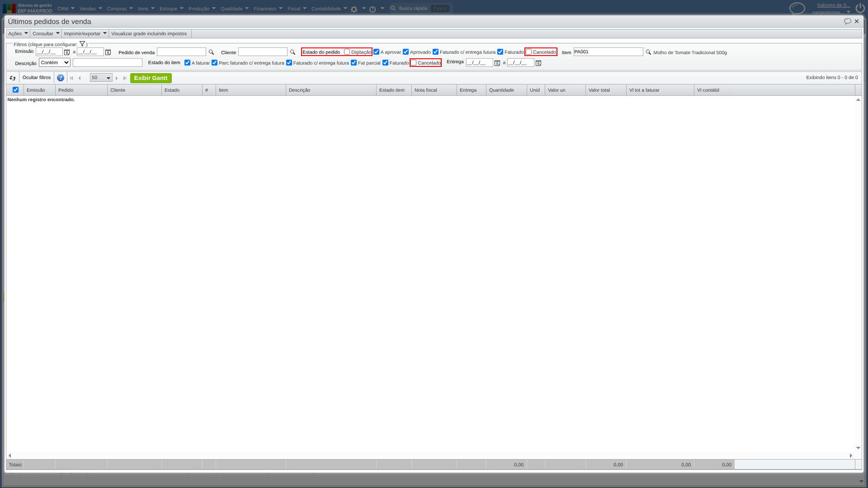This screenshot has height=488, width=868.
Task: Open calendar picker for Emissão start date
Action: pyautogui.click(x=67, y=52)
